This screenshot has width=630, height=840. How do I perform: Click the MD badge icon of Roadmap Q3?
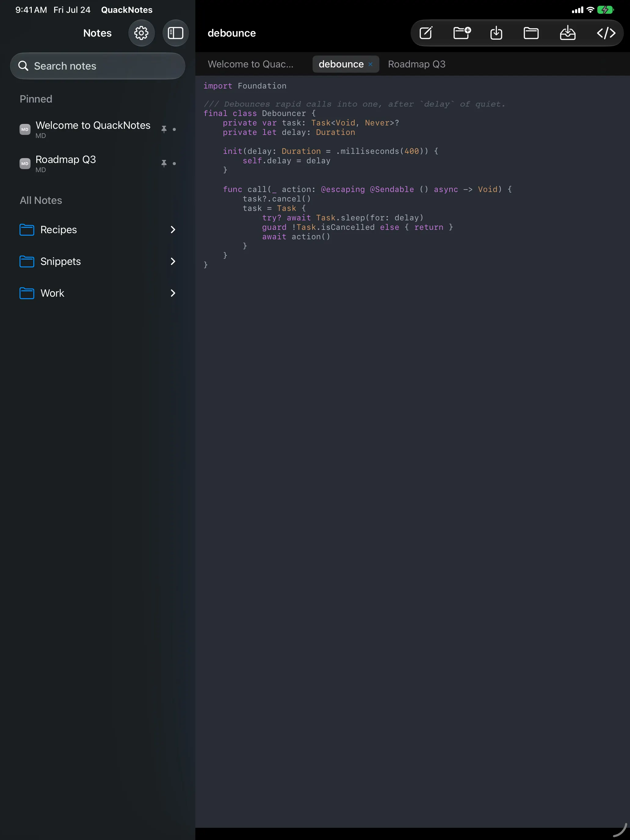tap(25, 163)
